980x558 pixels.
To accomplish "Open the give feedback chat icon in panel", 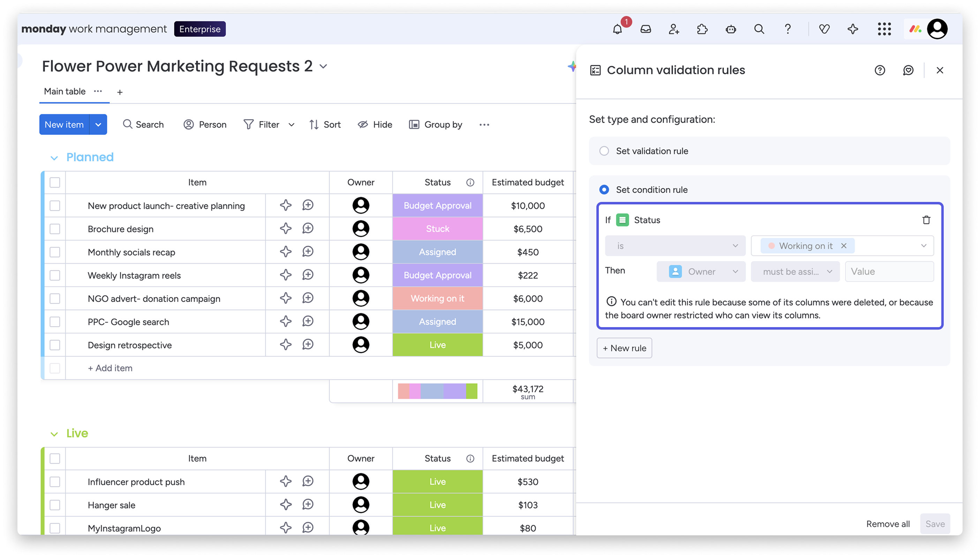I will (908, 70).
